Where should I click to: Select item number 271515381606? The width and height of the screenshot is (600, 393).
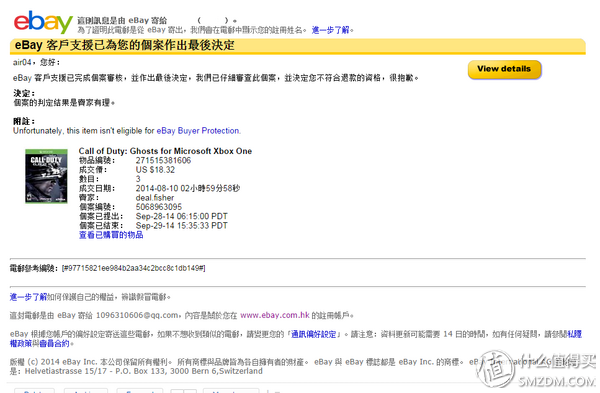click(163, 160)
